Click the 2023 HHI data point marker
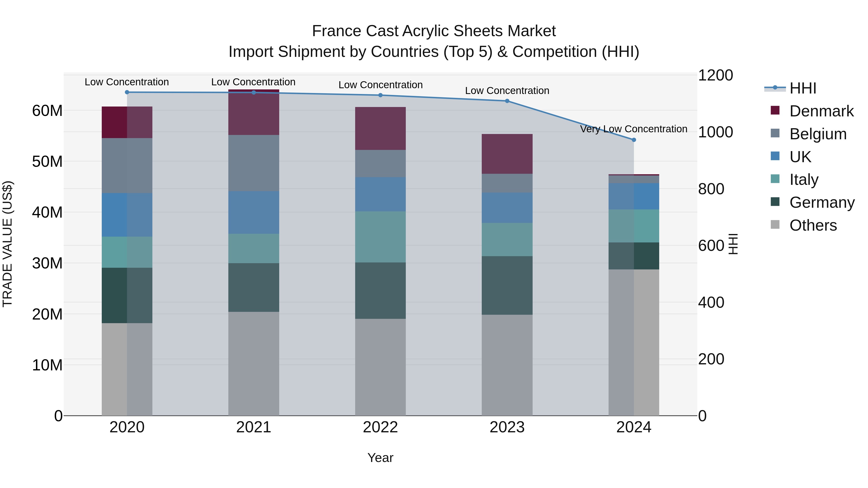Screen dimensions: 868x488 (507, 101)
